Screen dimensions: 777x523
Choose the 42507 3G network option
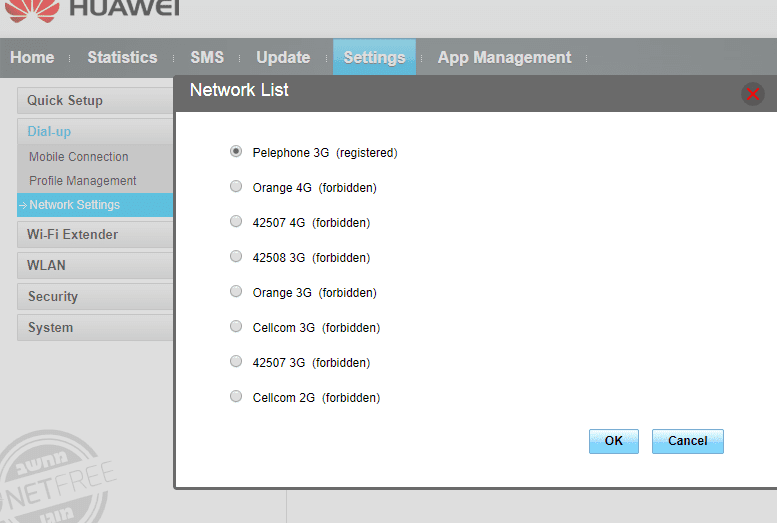(x=236, y=361)
